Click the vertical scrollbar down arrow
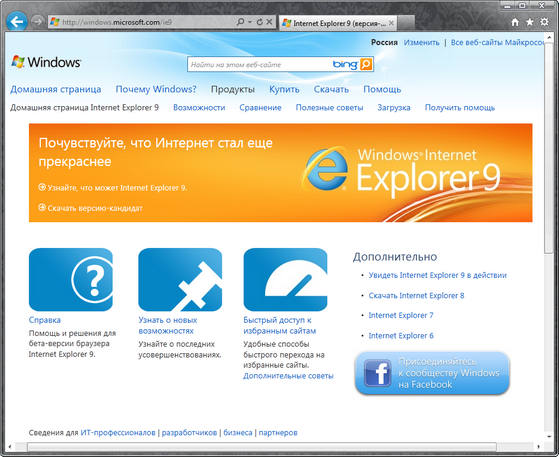This screenshot has height=457, width=559. point(549,436)
